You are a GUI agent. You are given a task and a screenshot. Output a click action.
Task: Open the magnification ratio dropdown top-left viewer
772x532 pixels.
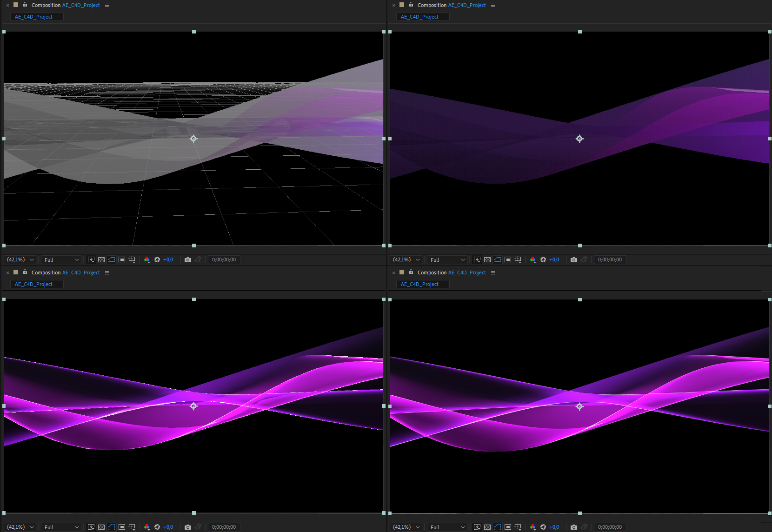(x=20, y=259)
